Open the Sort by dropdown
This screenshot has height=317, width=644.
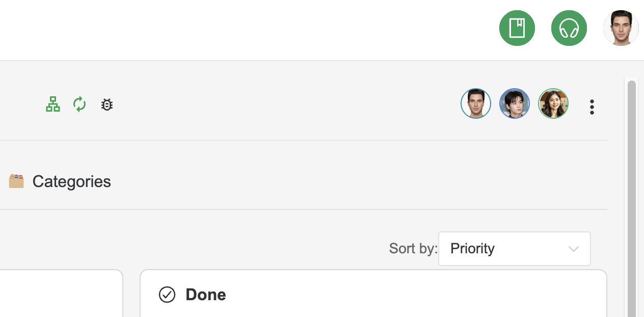[x=514, y=249]
